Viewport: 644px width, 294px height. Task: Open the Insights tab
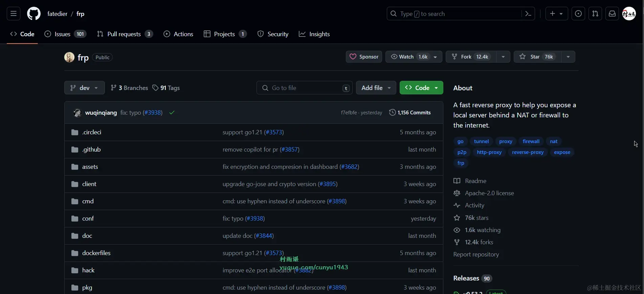pos(314,34)
